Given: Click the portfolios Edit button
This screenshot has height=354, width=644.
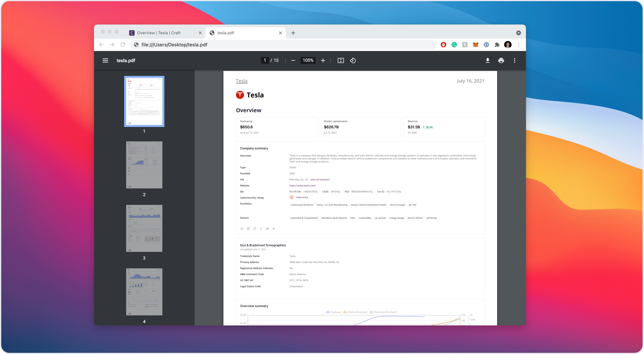Looking at the screenshot, I should click(413, 205).
